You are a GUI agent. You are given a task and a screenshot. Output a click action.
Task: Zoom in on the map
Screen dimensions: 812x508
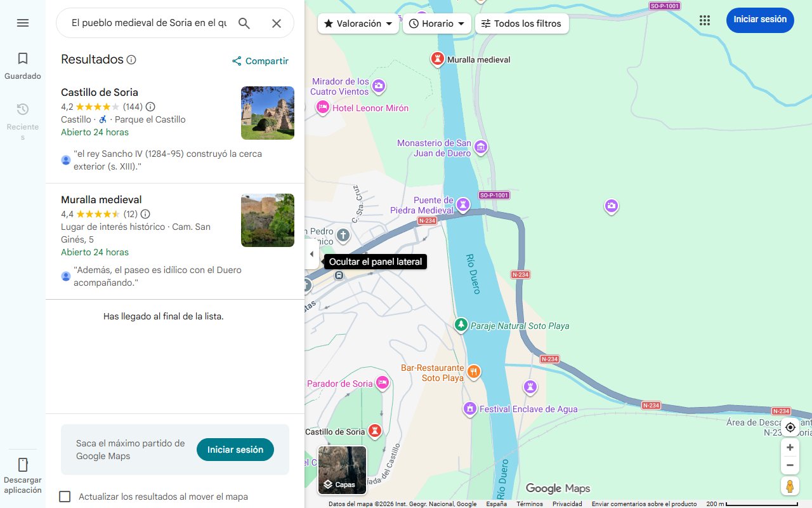click(790, 447)
